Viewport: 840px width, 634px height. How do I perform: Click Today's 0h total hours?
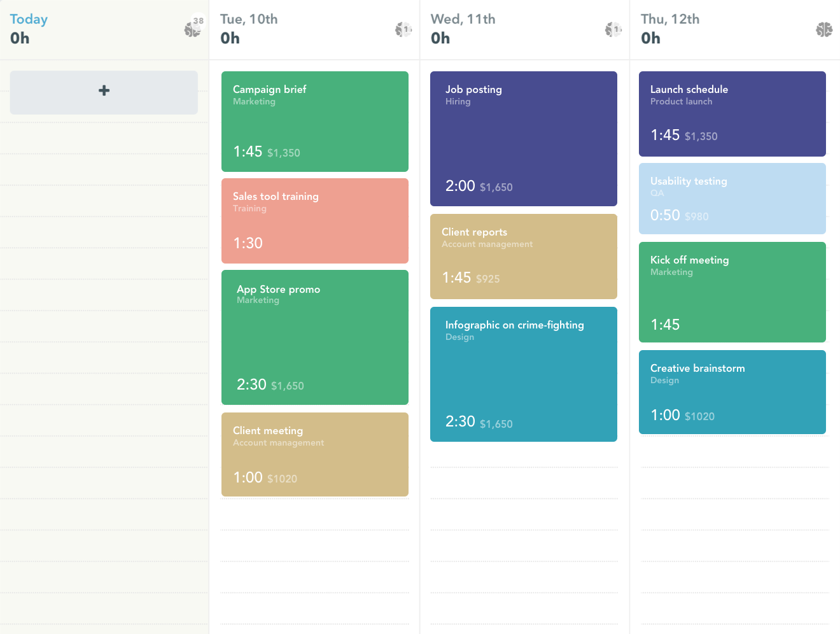tap(20, 38)
